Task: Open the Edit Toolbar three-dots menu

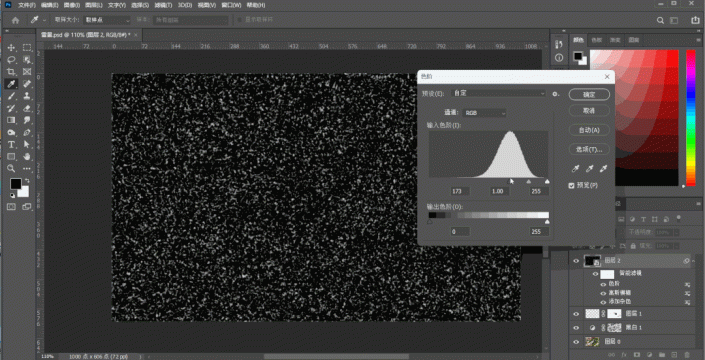Action: point(27,169)
